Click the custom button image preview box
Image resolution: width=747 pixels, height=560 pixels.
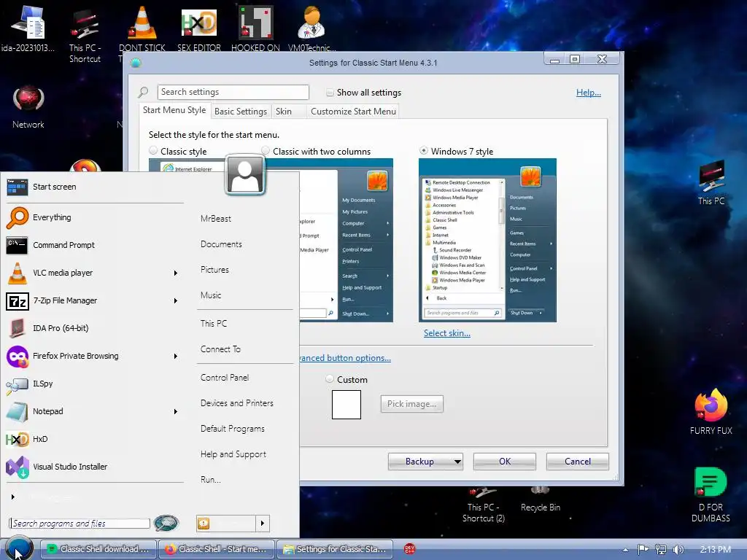[x=347, y=405]
